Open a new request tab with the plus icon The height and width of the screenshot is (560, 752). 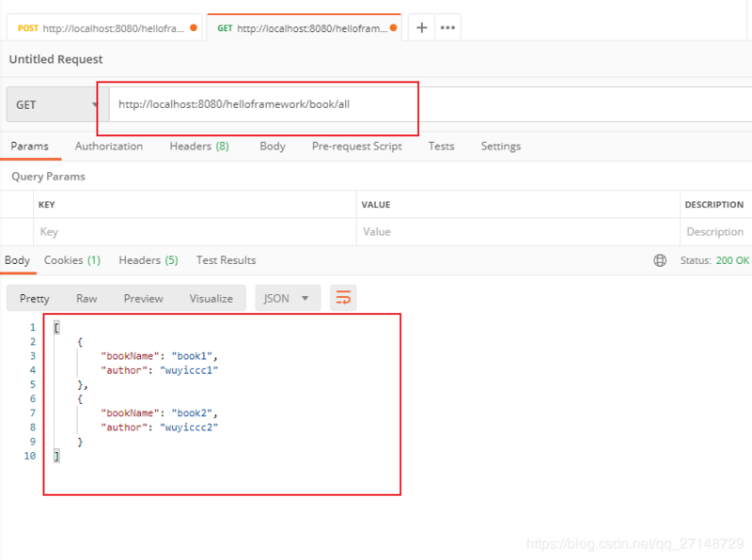pos(421,27)
